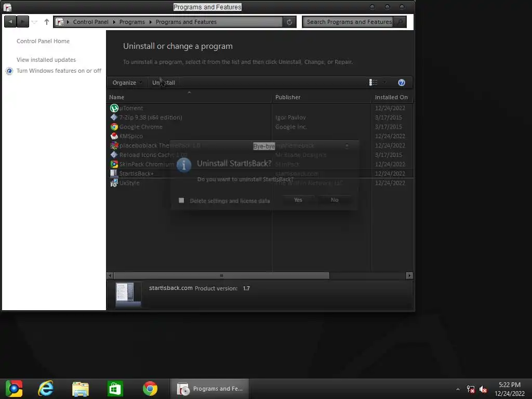
Task: Open the Organize dropdown menu
Action: [x=127, y=83]
